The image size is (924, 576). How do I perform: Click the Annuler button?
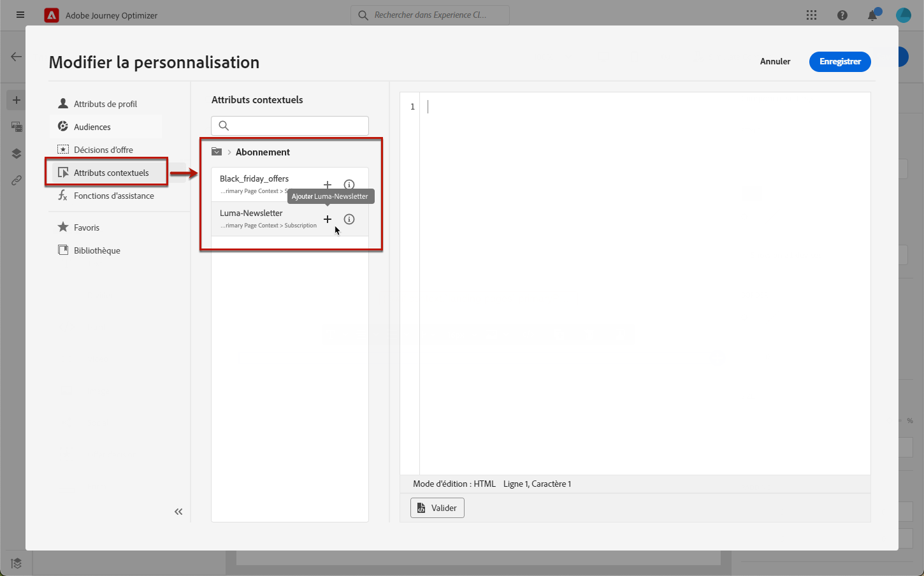point(775,62)
